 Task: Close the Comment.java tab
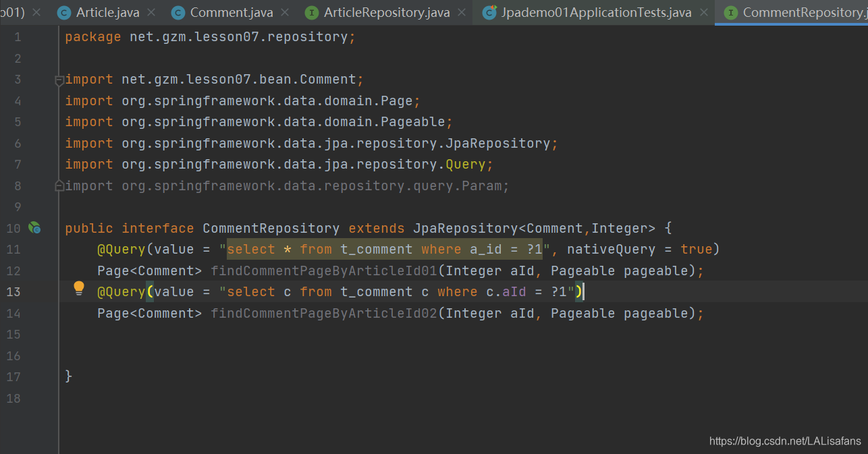tap(286, 13)
